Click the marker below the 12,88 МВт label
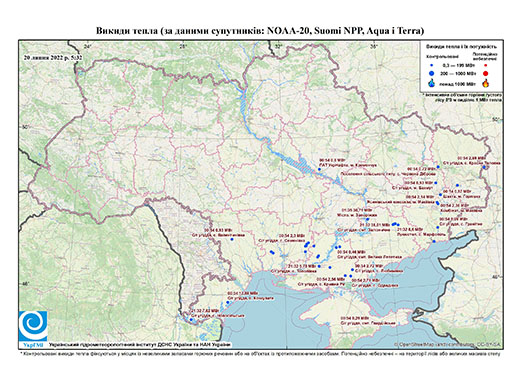Screen dimensions: 520x368 tap(228, 302)
